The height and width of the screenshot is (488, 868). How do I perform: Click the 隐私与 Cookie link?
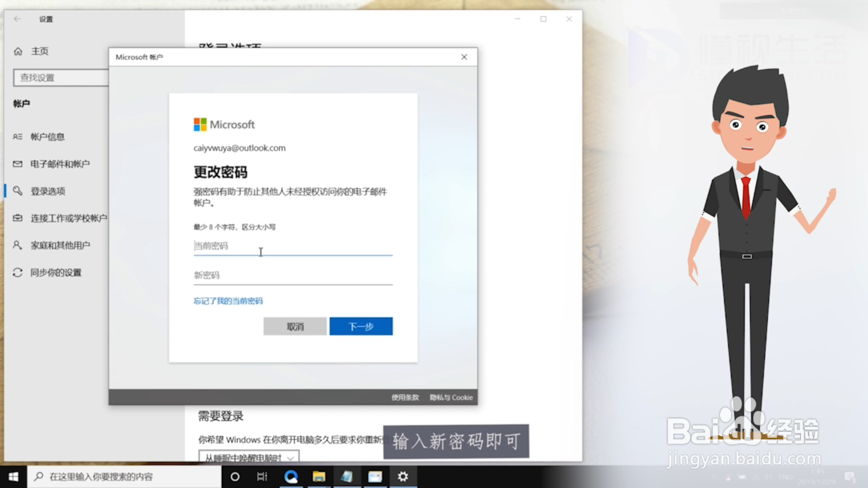[x=450, y=397]
